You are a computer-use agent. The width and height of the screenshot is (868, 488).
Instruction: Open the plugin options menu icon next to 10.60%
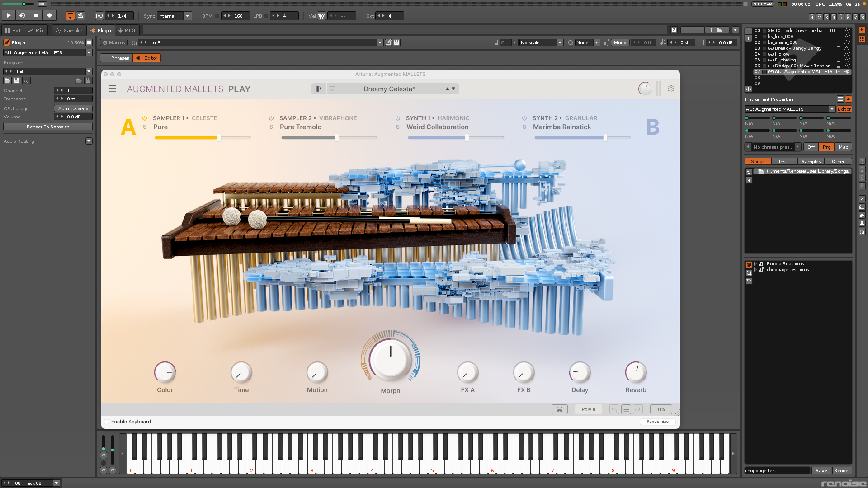coord(89,42)
